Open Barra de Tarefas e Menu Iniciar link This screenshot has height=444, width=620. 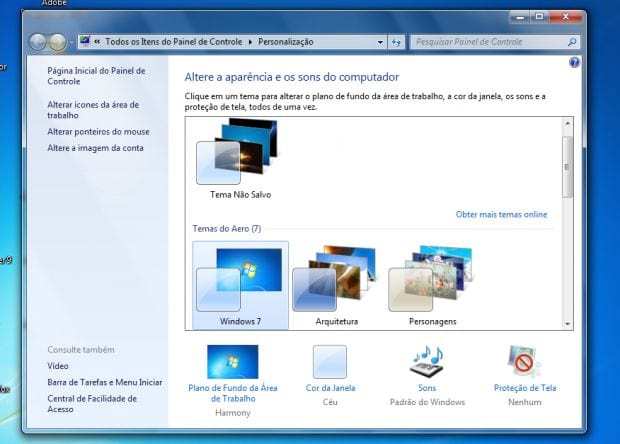click(105, 382)
